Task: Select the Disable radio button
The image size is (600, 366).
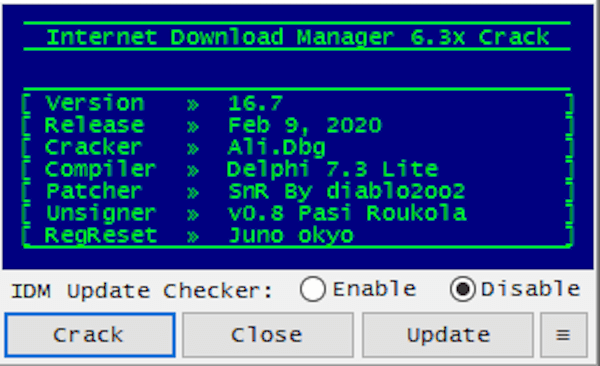Action: [x=463, y=289]
